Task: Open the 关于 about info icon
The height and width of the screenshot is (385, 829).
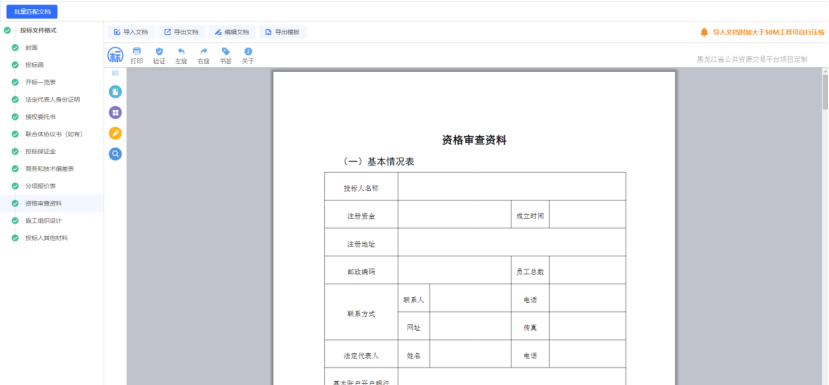Action: pyautogui.click(x=248, y=52)
